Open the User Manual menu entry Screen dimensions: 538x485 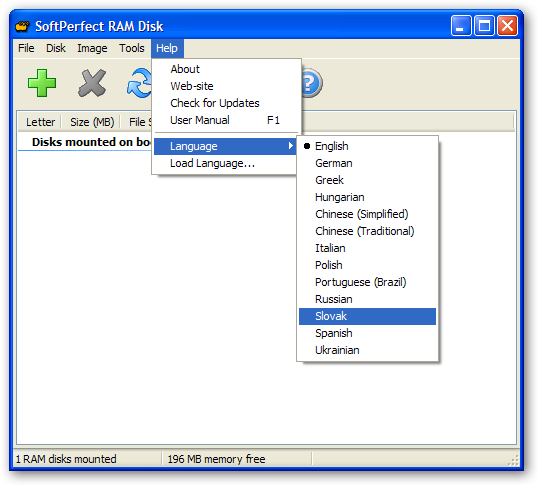click(x=226, y=120)
